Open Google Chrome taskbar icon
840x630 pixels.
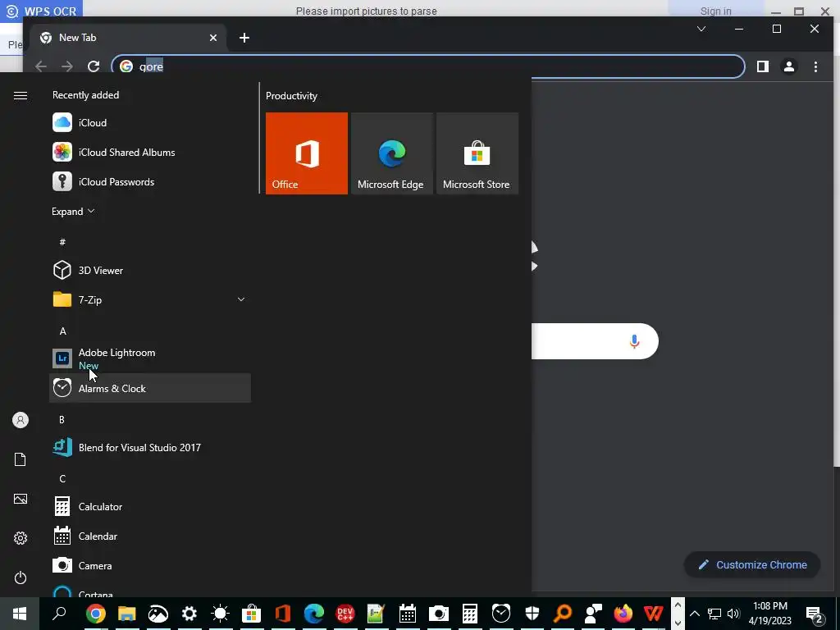coord(95,614)
